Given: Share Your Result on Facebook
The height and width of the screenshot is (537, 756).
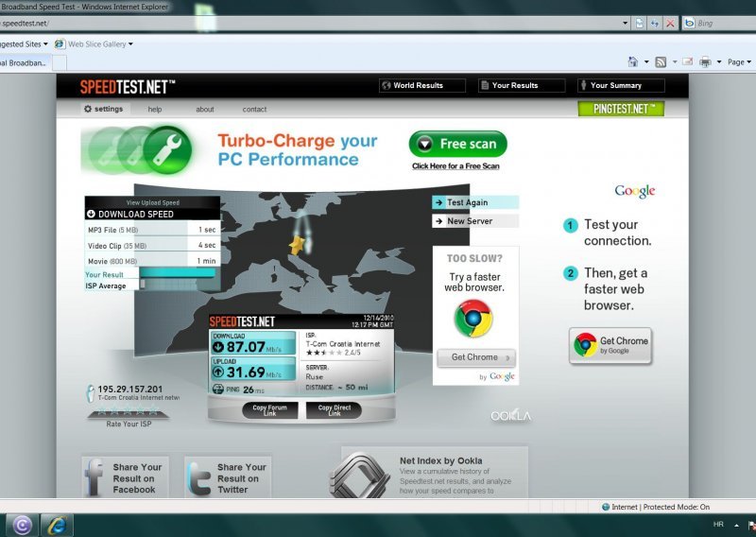Looking at the screenshot, I should (126, 477).
